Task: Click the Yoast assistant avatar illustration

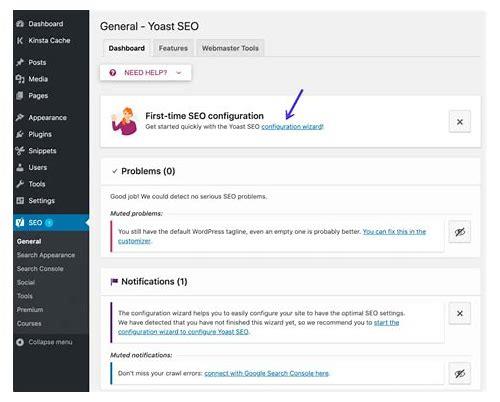Action: 125,121
